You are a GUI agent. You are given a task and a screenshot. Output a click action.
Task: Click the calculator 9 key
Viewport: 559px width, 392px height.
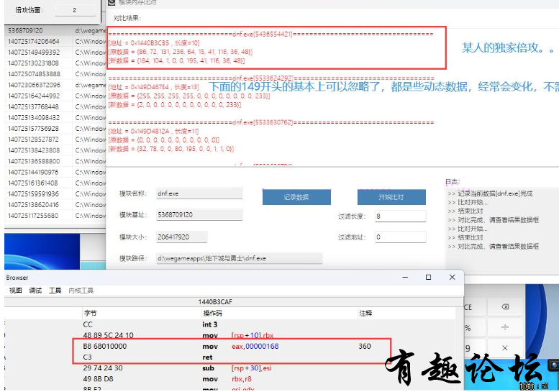pyautogui.click(x=474, y=348)
